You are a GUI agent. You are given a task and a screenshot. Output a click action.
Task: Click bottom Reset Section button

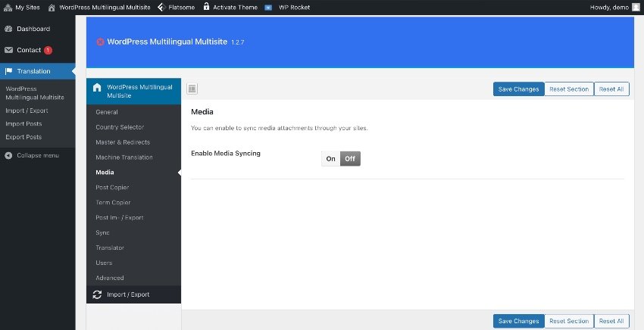pos(569,321)
